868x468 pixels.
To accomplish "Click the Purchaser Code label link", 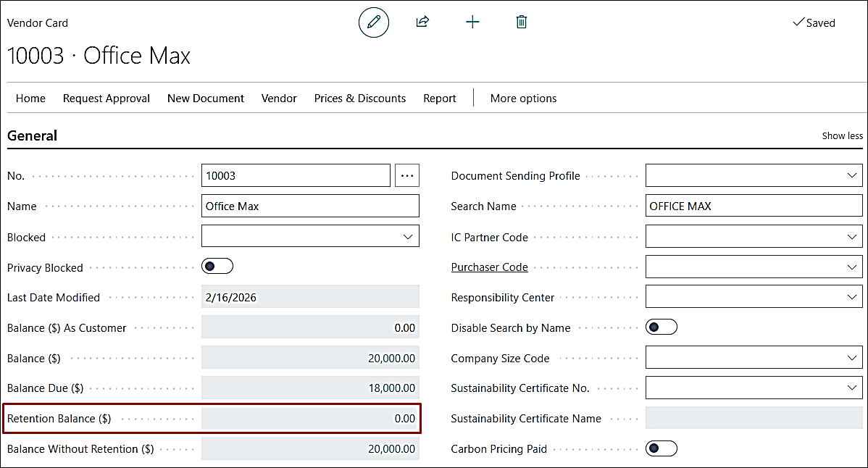I will 489,267.
